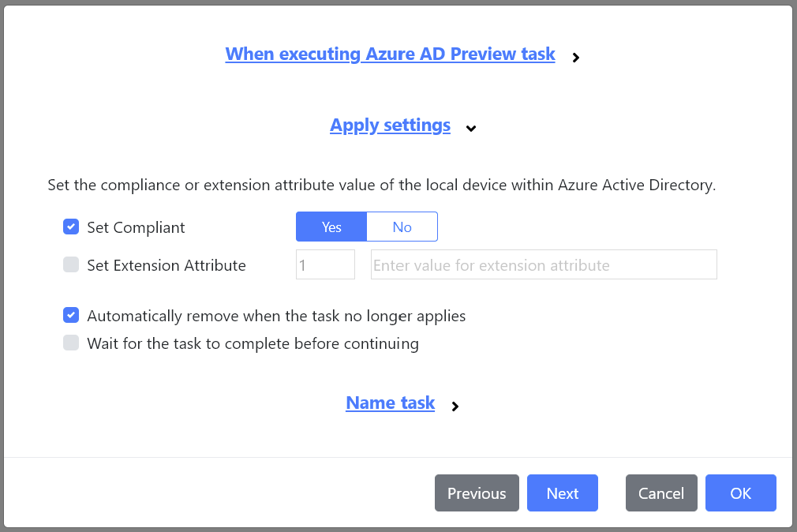Expand the Name task section arrow

pyautogui.click(x=455, y=406)
